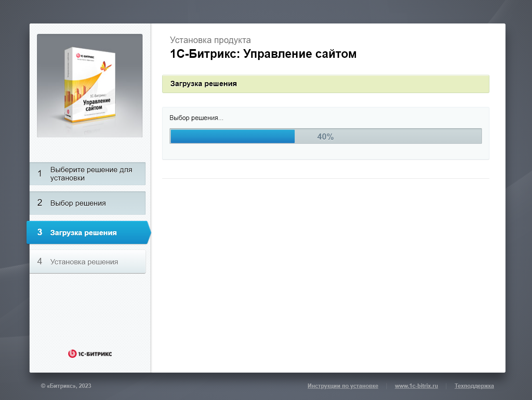Open the 'Техподдержка' support link
The width and height of the screenshot is (532, 400).
474,386
